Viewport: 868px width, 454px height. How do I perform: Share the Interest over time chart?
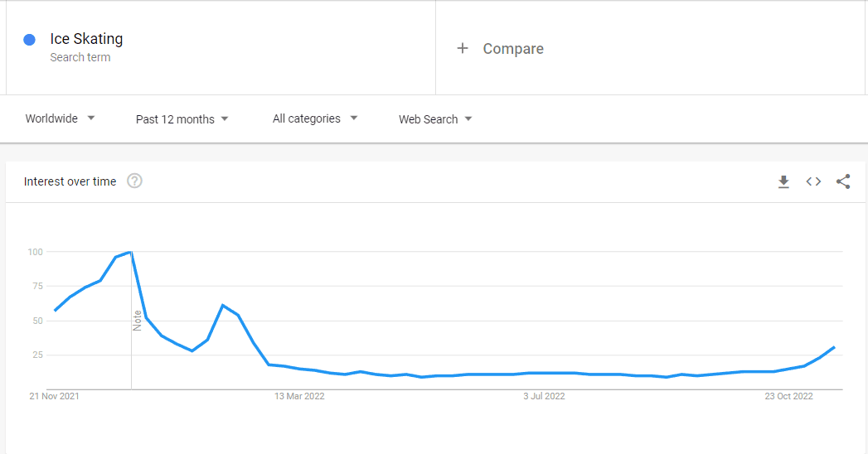843,181
